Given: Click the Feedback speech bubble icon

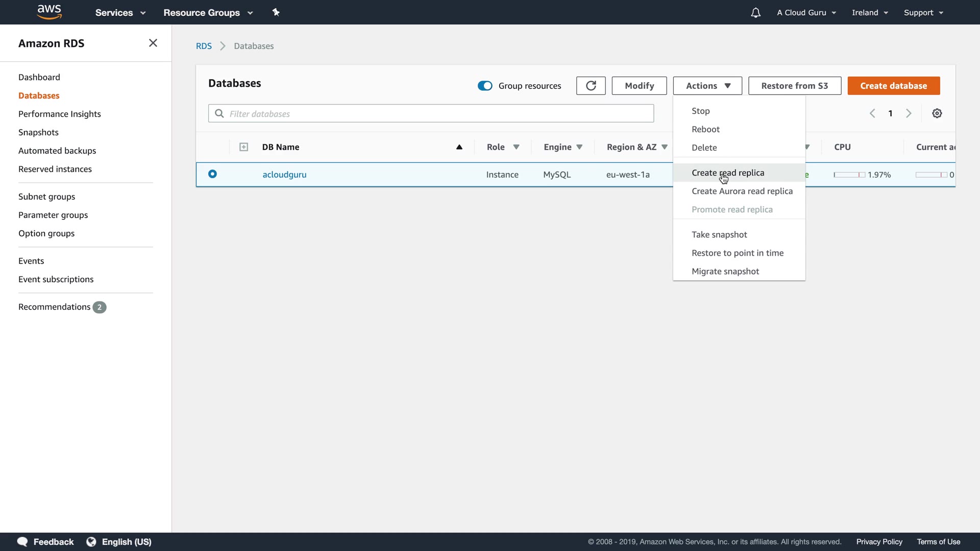Looking at the screenshot, I should click(x=22, y=542).
